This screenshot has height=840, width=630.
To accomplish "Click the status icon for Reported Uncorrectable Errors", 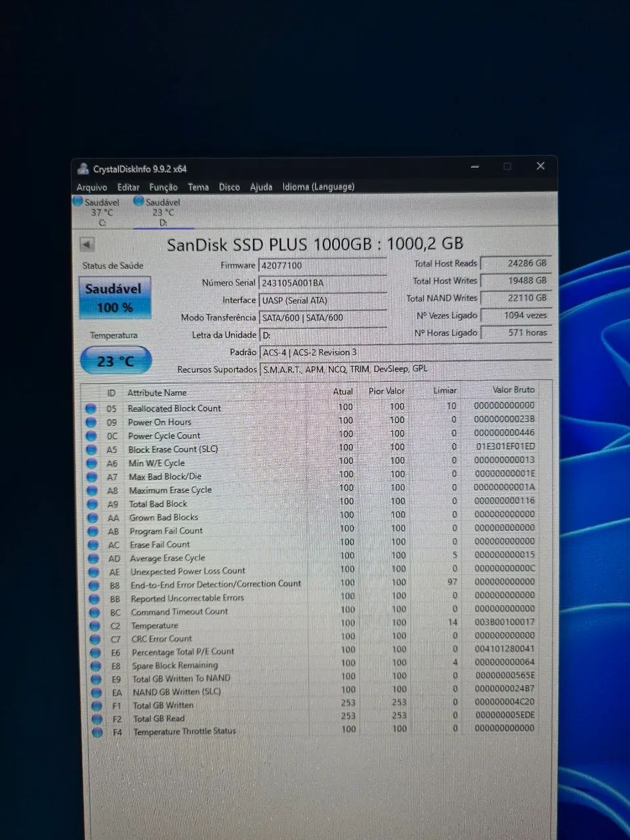I will (95, 599).
